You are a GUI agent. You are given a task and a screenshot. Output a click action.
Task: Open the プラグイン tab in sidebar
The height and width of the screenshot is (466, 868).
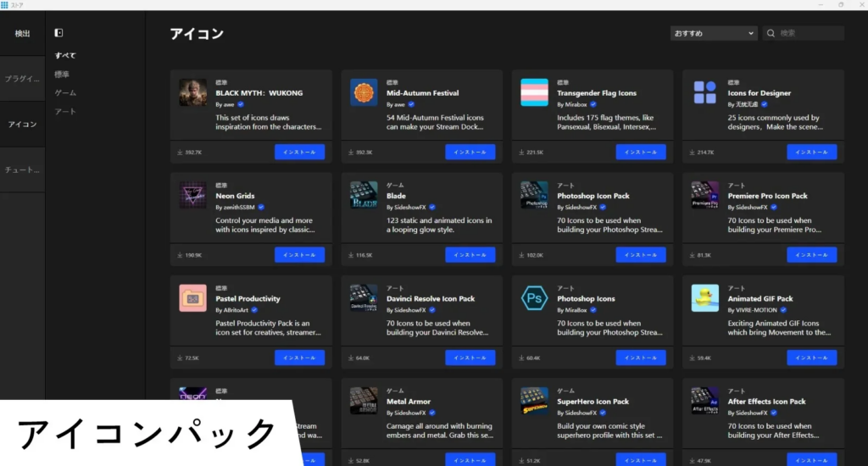coord(22,79)
